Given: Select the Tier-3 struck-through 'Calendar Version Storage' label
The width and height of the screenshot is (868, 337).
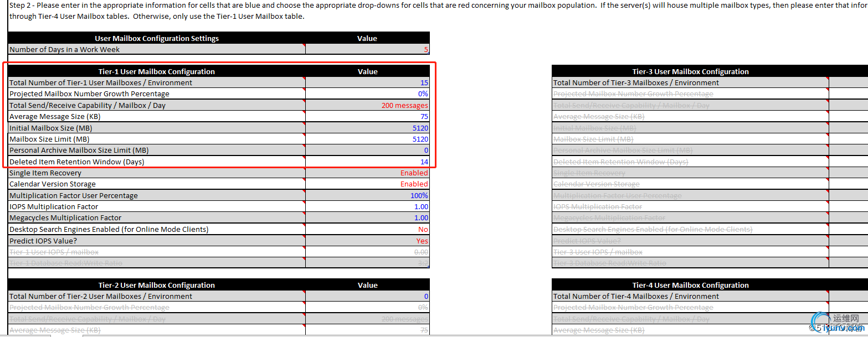Looking at the screenshot, I should pos(597,184).
